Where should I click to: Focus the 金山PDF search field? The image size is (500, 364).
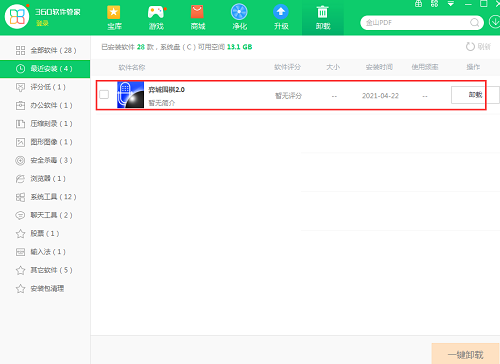point(417,23)
